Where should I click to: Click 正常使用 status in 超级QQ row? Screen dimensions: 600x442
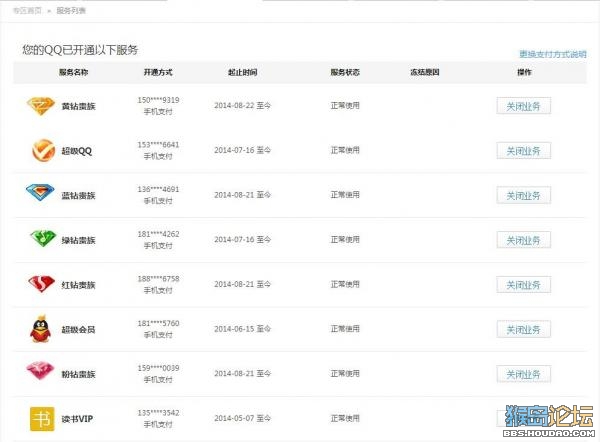(345, 150)
